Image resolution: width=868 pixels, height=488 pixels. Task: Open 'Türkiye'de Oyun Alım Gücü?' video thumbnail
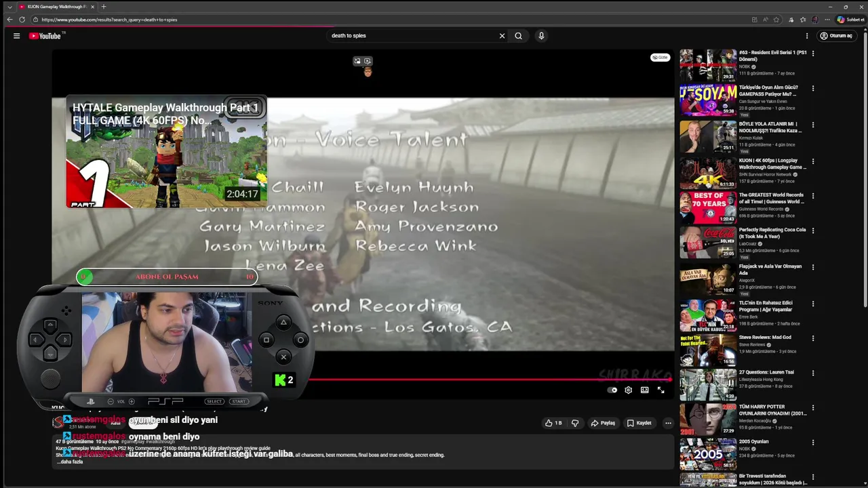point(708,100)
